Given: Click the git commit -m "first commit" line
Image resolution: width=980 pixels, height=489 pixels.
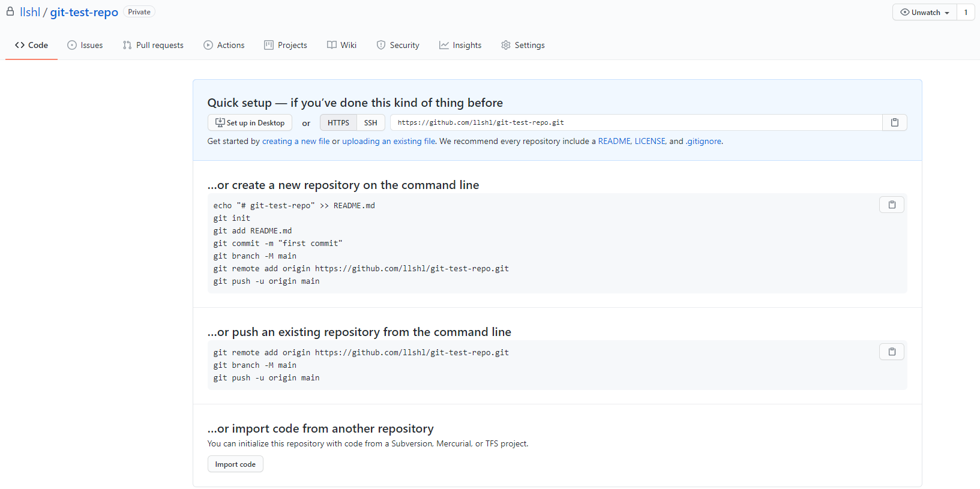Looking at the screenshot, I should (x=278, y=244).
